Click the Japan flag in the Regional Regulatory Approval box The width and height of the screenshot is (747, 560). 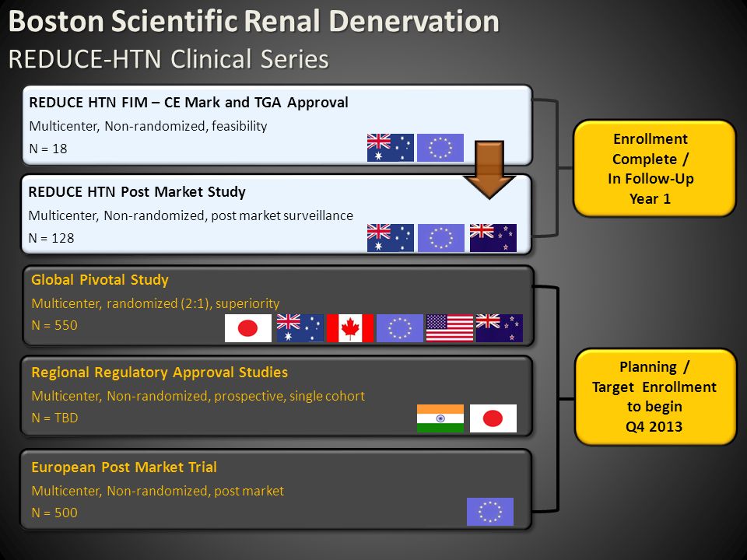click(493, 418)
